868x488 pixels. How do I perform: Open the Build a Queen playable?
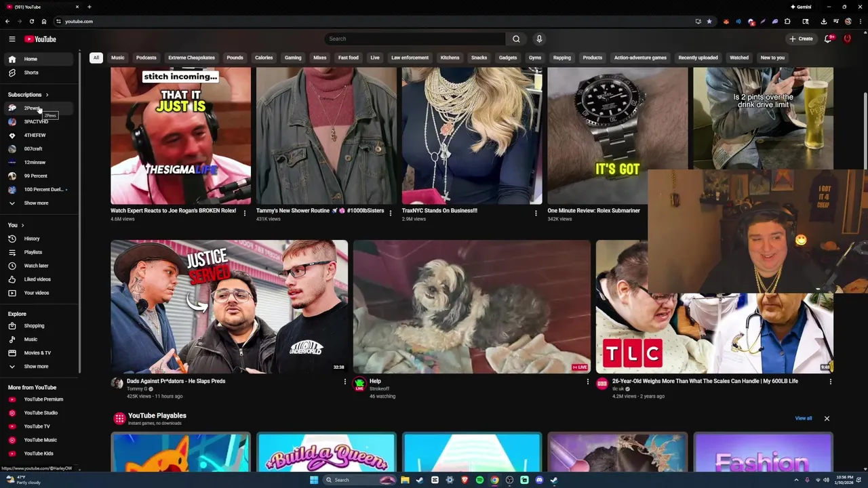click(326, 452)
